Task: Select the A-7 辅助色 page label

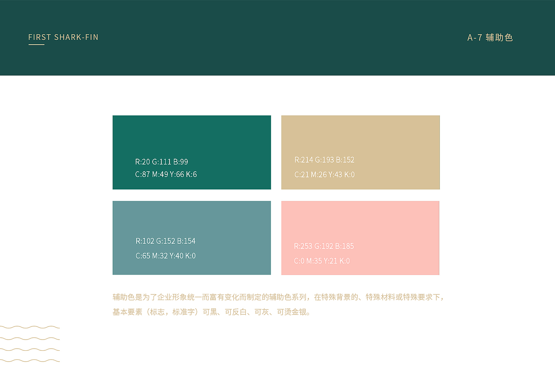Action: (x=490, y=38)
